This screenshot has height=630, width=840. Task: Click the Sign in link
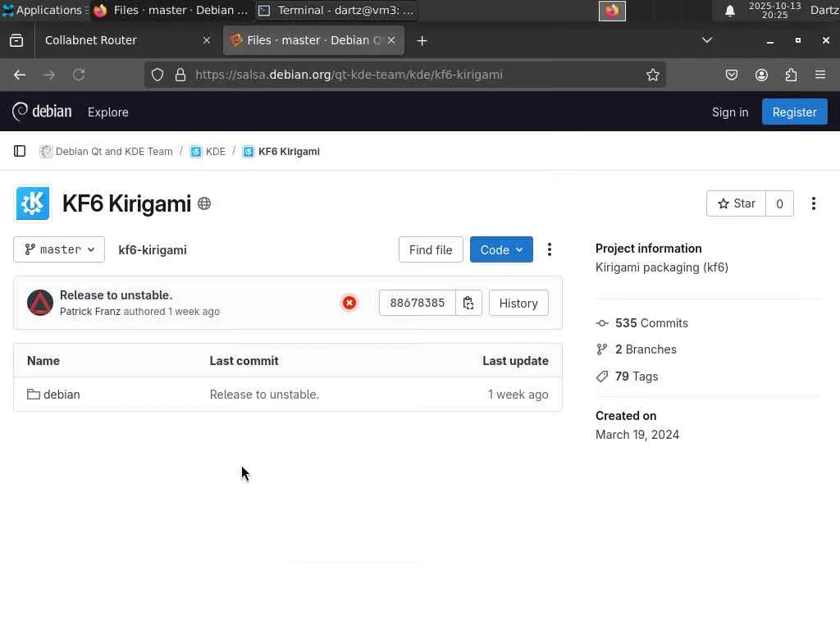(x=729, y=112)
